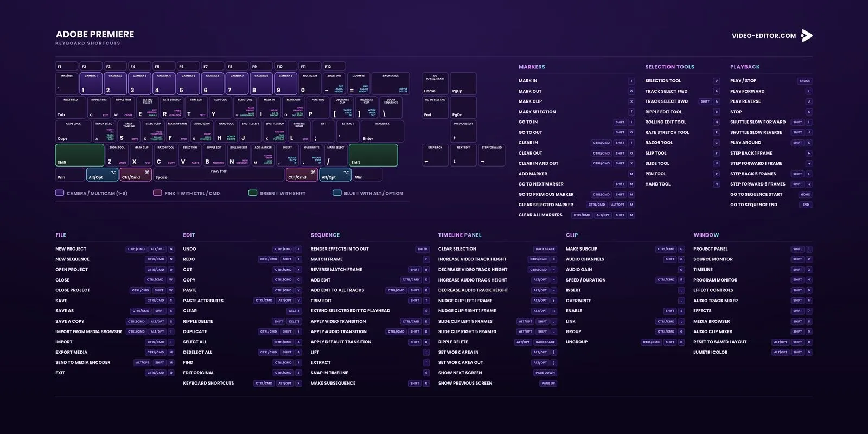This screenshot has width=868, height=434.
Task: Select the Enter key labeled Render FX
Action: point(382,131)
